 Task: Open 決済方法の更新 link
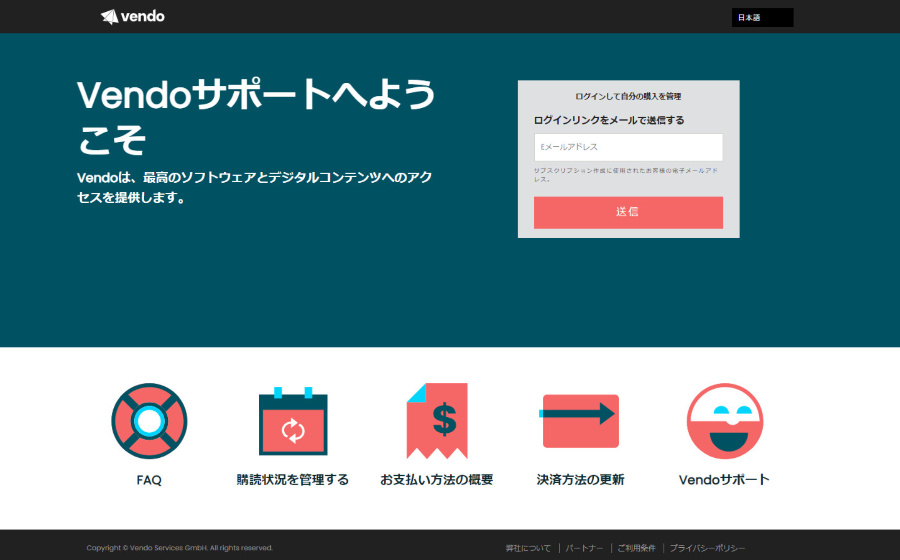tap(580, 480)
